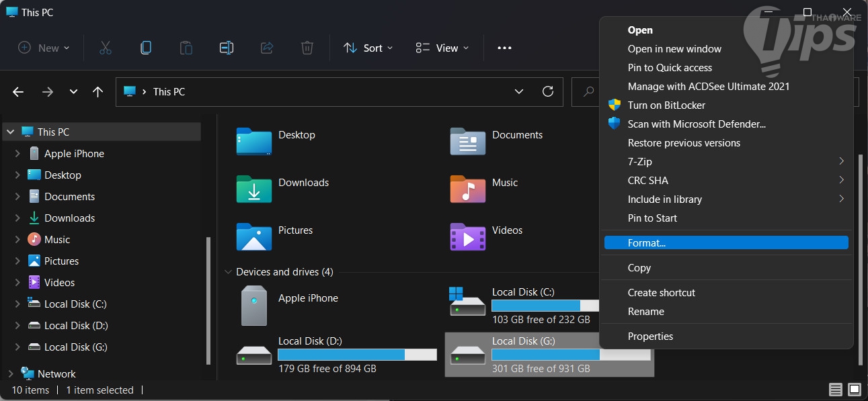Click the New button in toolbar
The width and height of the screenshot is (868, 401).
44,48
